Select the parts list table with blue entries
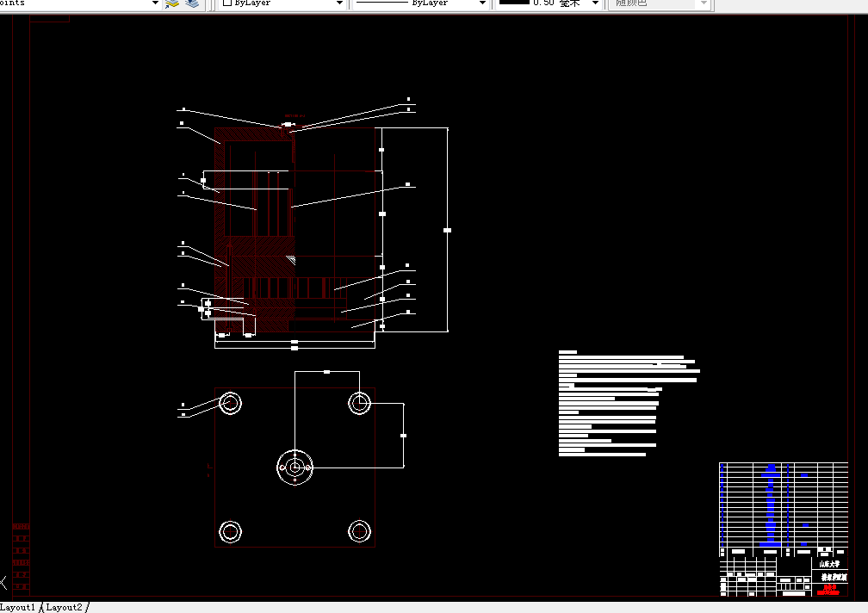 (x=784, y=505)
